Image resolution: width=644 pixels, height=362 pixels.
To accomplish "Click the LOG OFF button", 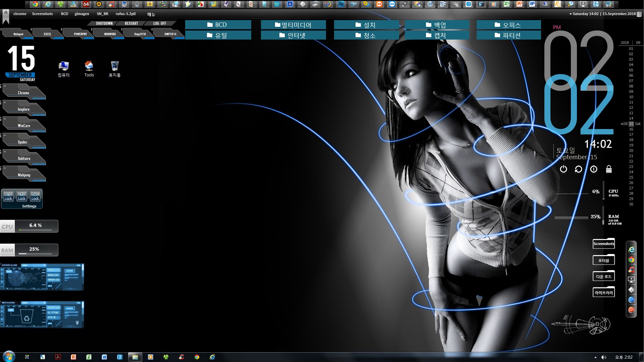I will 160,23.
